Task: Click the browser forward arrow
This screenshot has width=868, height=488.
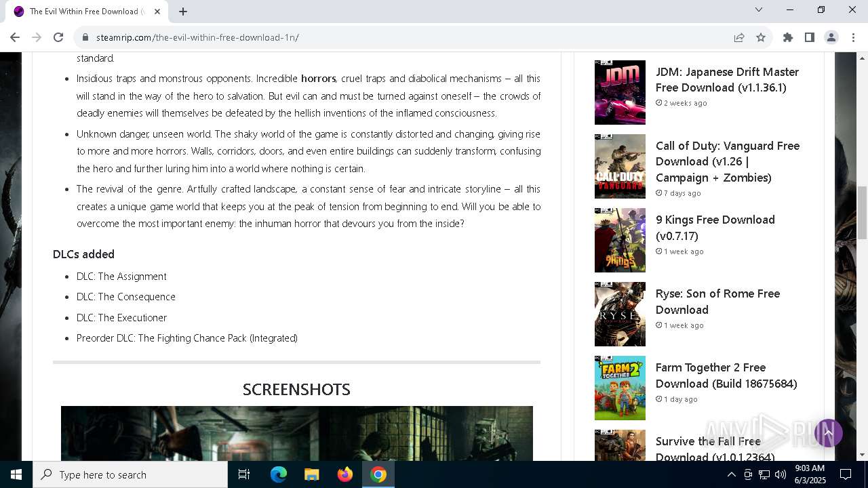Action: pyautogui.click(x=37, y=37)
